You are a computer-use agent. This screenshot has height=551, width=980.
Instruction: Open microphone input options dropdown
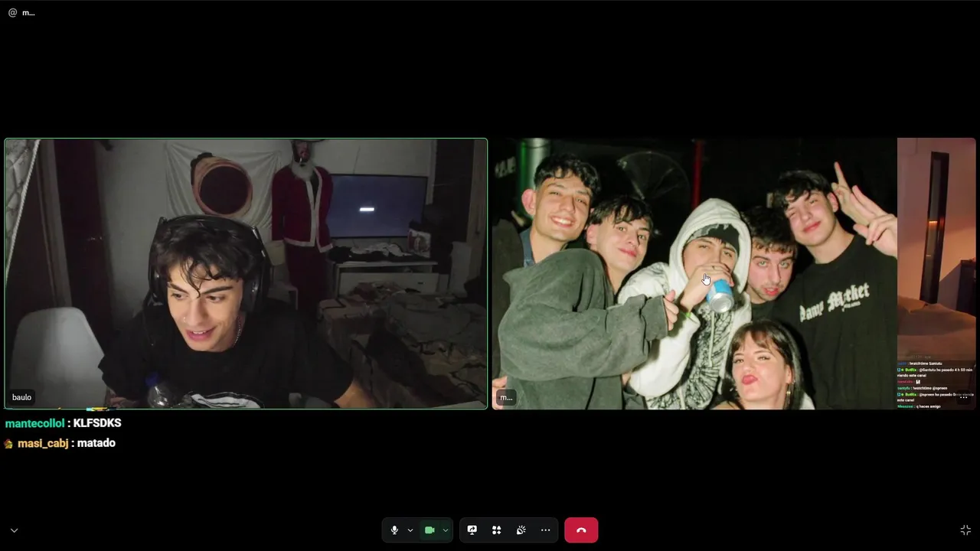(x=410, y=530)
